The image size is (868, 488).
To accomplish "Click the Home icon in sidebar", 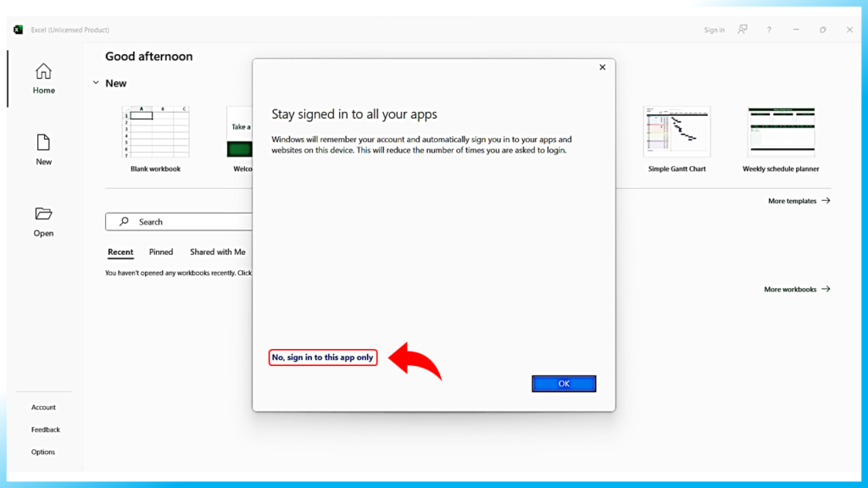I will point(43,72).
